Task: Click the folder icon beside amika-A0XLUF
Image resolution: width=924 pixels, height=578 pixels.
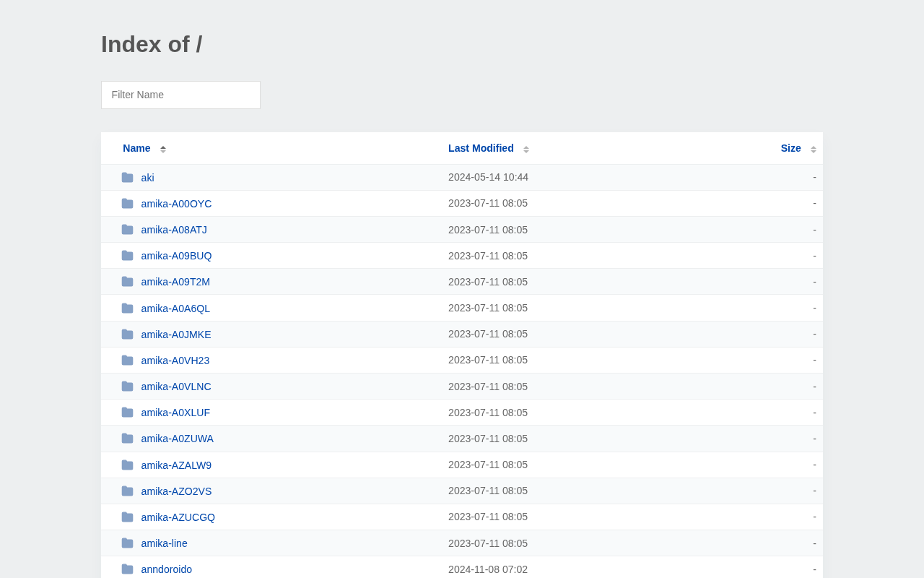Action: 127,413
